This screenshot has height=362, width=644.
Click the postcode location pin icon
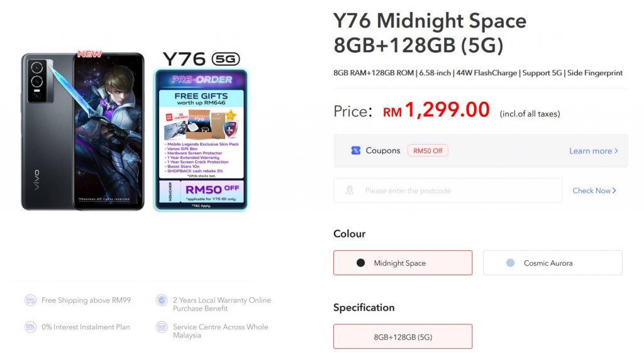[x=350, y=190]
